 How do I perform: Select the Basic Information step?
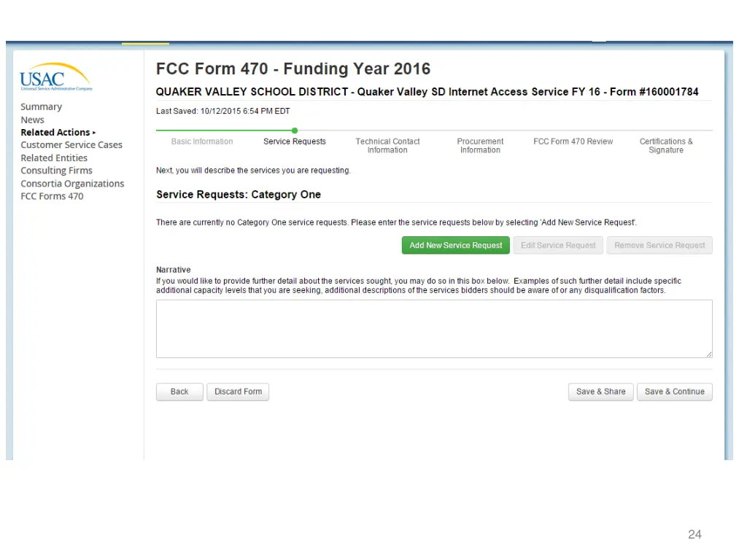202,141
